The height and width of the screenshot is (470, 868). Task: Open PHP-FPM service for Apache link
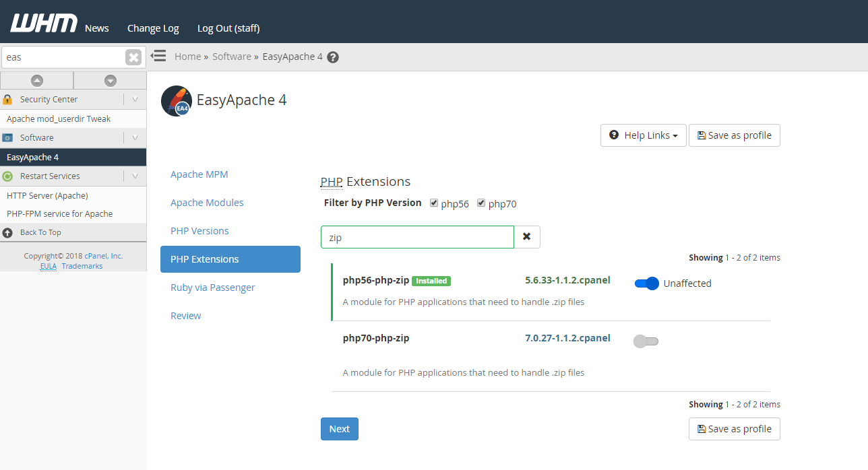pyautogui.click(x=60, y=214)
